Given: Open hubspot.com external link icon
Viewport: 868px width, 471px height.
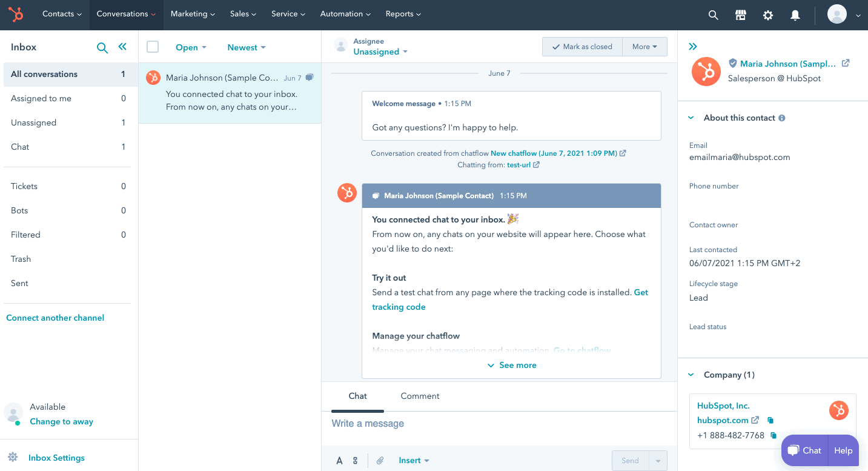Looking at the screenshot, I should point(755,420).
